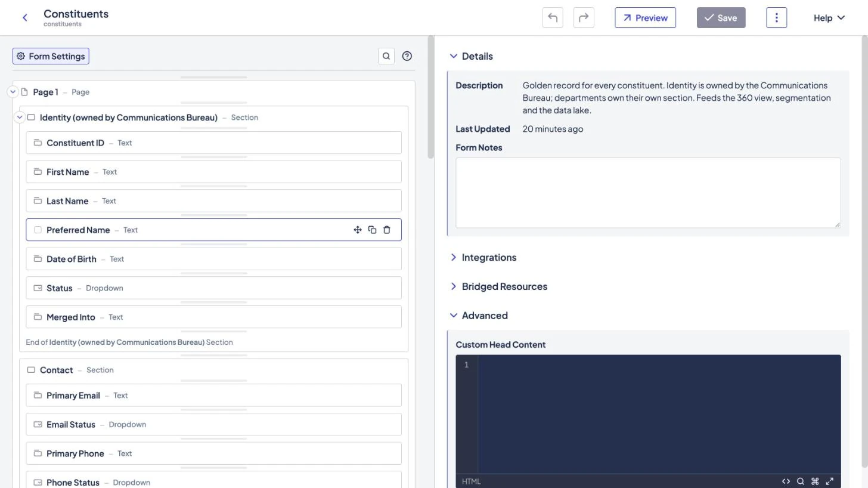Go back using the left arrow icon

pyautogui.click(x=25, y=18)
